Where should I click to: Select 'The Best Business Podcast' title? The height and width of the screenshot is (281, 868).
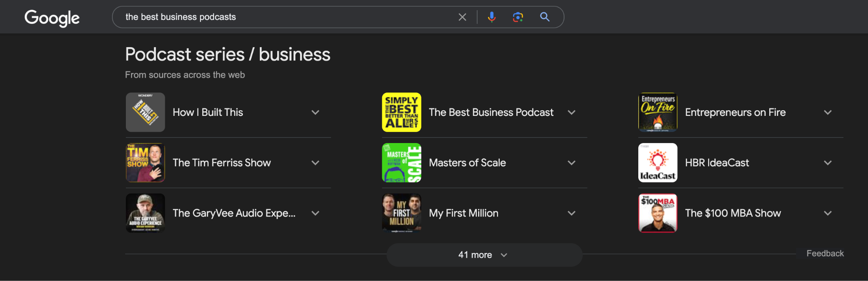[491, 112]
